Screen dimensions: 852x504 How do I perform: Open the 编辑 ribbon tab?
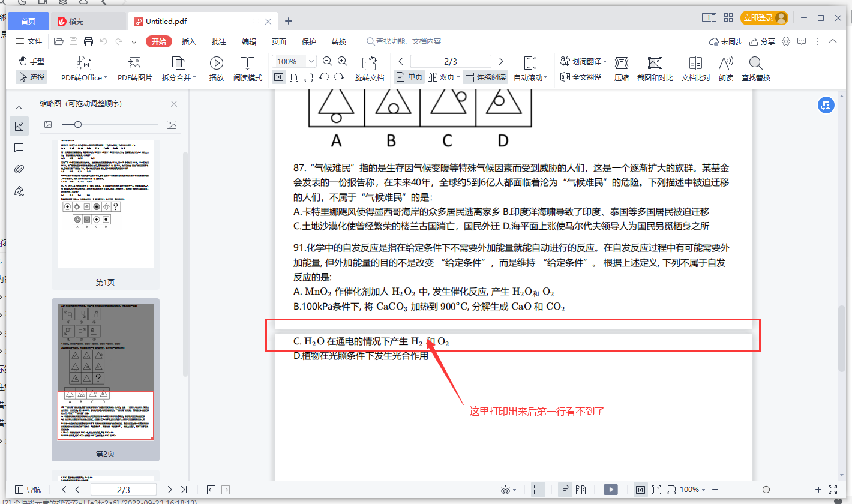click(248, 41)
